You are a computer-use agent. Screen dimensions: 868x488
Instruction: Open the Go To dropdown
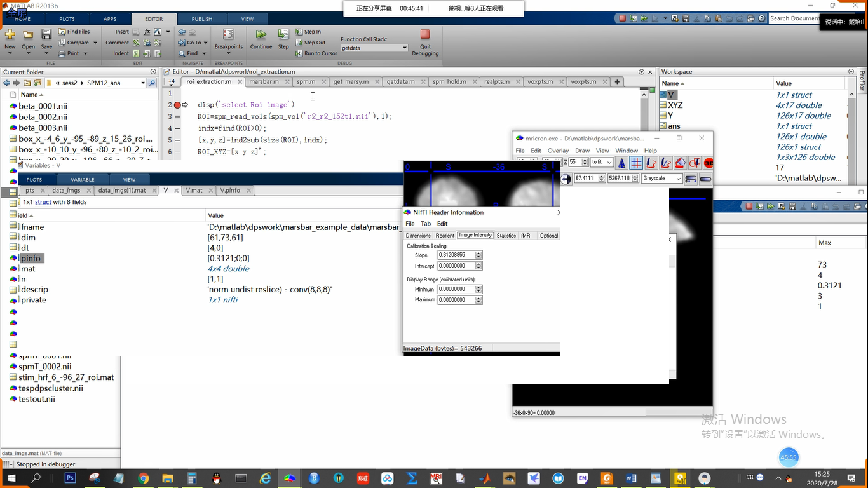tap(193, 43)
